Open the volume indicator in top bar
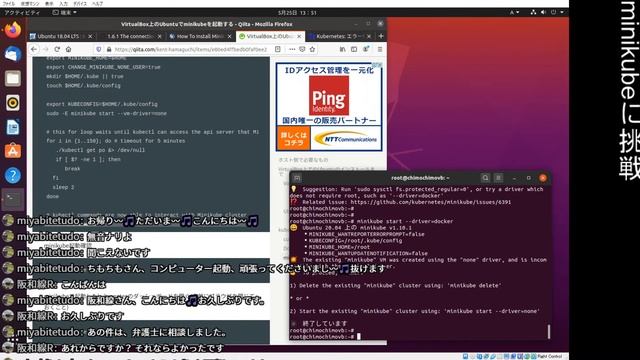Image resolution: width=640 pixels, height=360 pixels. coord(543,13)
